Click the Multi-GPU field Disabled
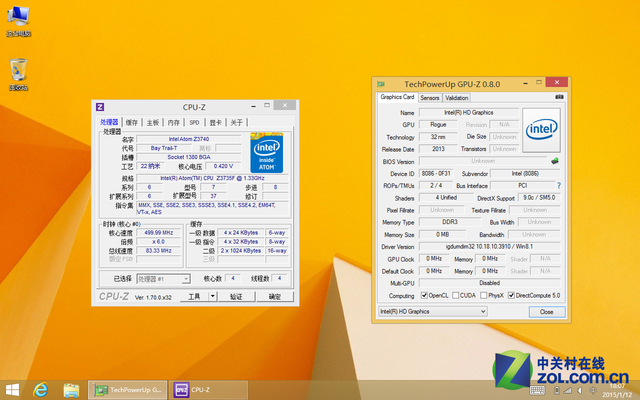The width and height of the screenshot is (640, 400). coord(489,283)
